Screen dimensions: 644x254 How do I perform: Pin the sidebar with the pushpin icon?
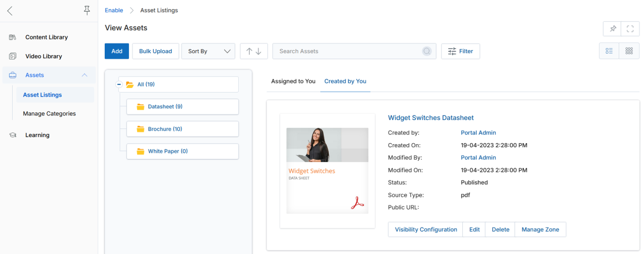click(x=87, y=11)
